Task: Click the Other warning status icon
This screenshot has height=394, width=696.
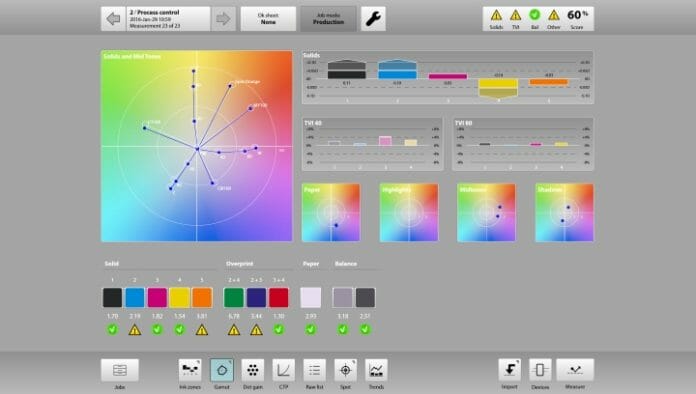Action: pyautogui.click(x=554, y=16)
